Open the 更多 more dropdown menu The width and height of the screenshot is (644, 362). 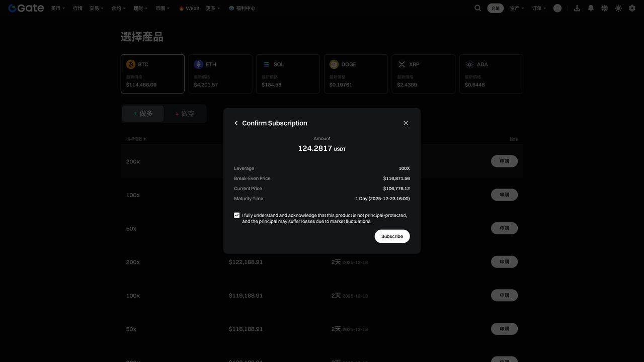click(x=213, y=8)
